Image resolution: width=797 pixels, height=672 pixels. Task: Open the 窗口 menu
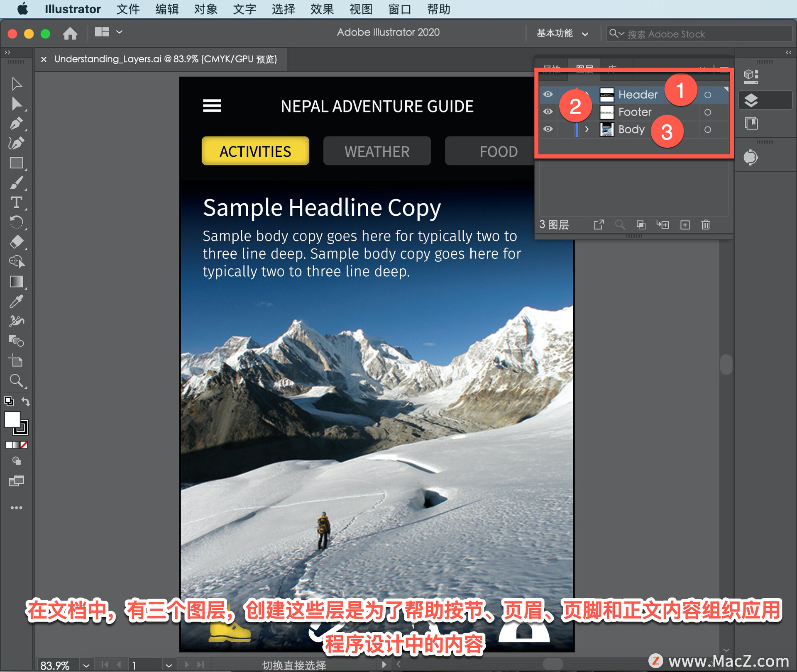pos(399,9)
